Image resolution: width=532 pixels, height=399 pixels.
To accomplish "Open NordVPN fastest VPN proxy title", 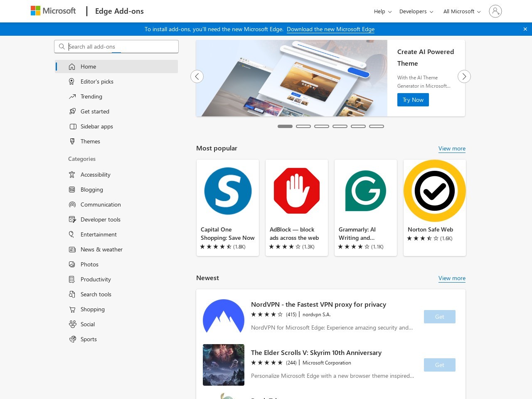I will click(318, 304).
